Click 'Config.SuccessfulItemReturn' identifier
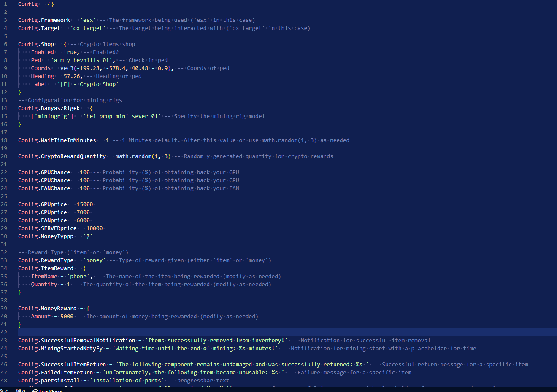 point(62,365)
